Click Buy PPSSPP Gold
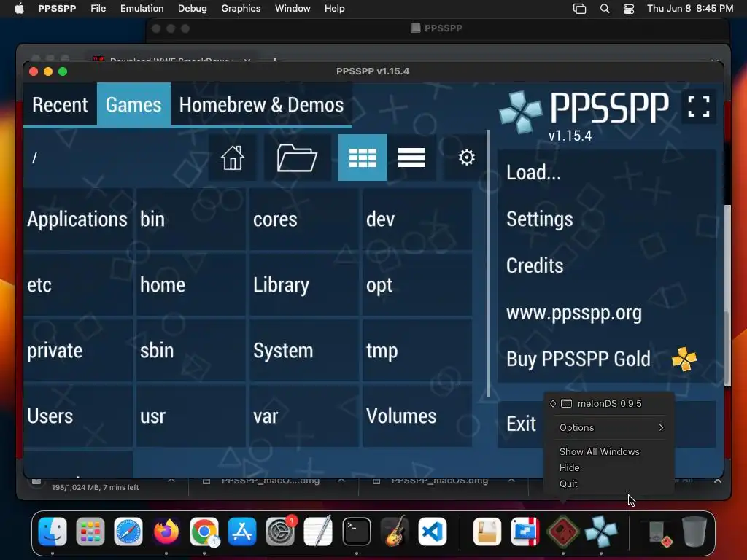747x560 pixels. click(x=606, y=359)
